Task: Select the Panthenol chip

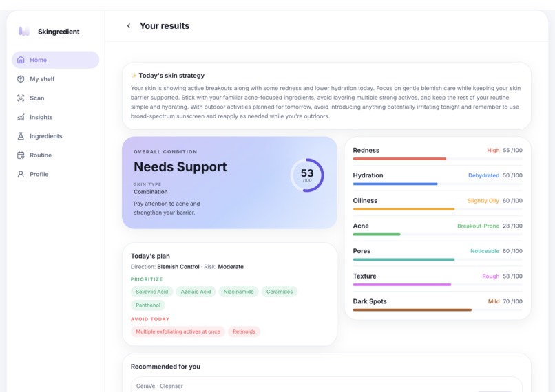Action: point(148,305)
